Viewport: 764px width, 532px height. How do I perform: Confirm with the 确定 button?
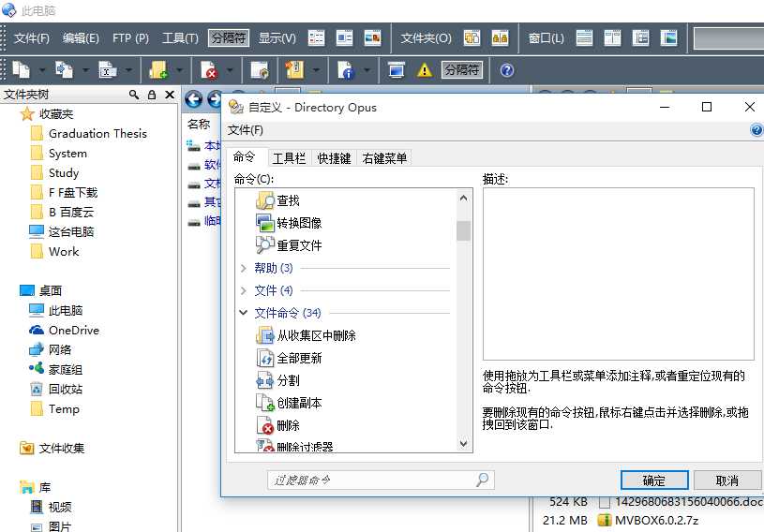tap(654, 480)
